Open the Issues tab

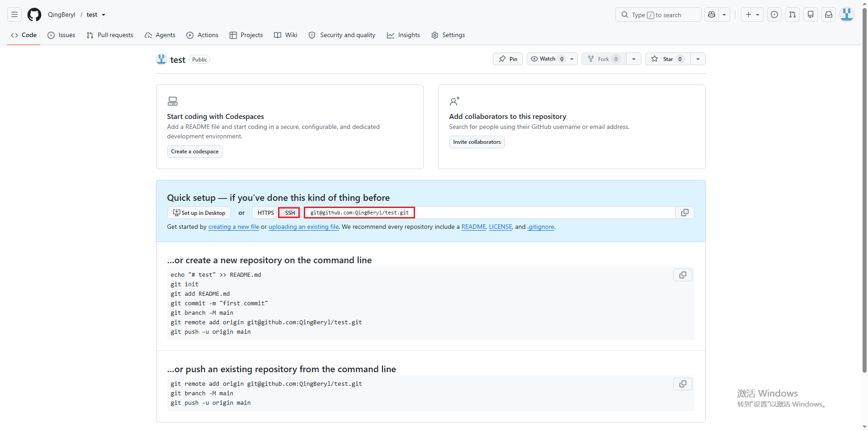click(x=61, y=35)
